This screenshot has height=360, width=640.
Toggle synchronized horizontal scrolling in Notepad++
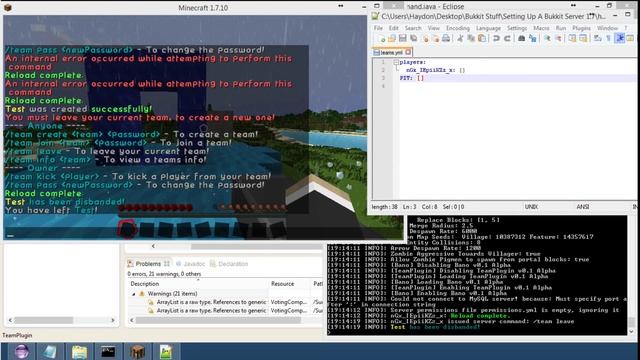coord(583,38)
